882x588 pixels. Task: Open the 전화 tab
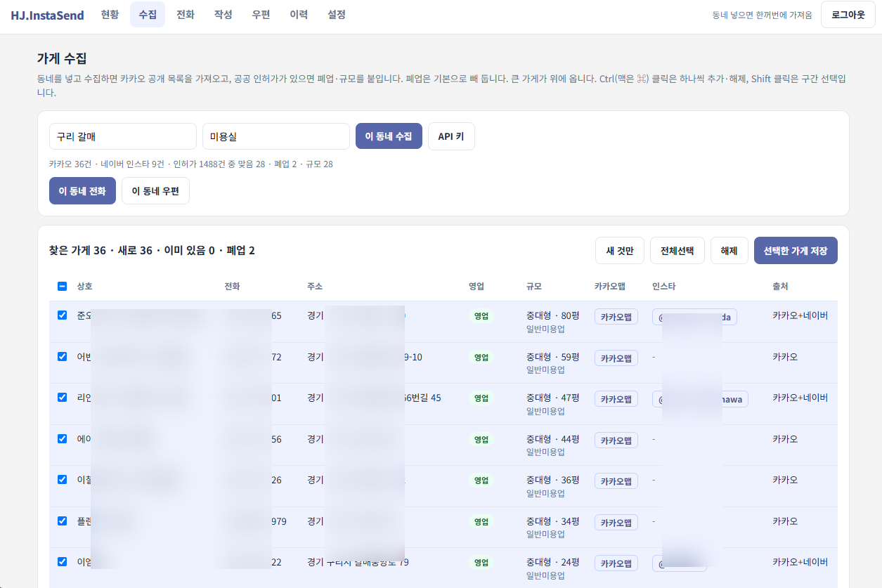[186, 15]
